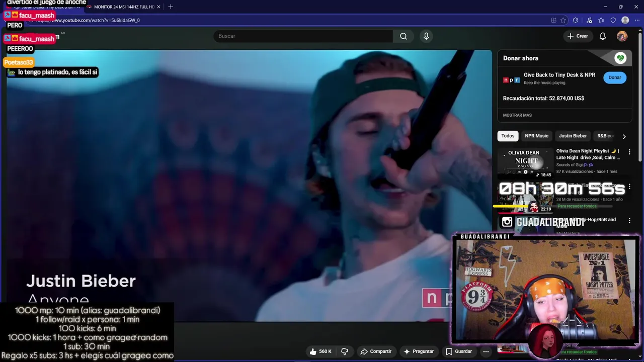Activate voice search microphone icon
Image resolution: width=644 pixels, height=362 pixels.
point(426,36)
